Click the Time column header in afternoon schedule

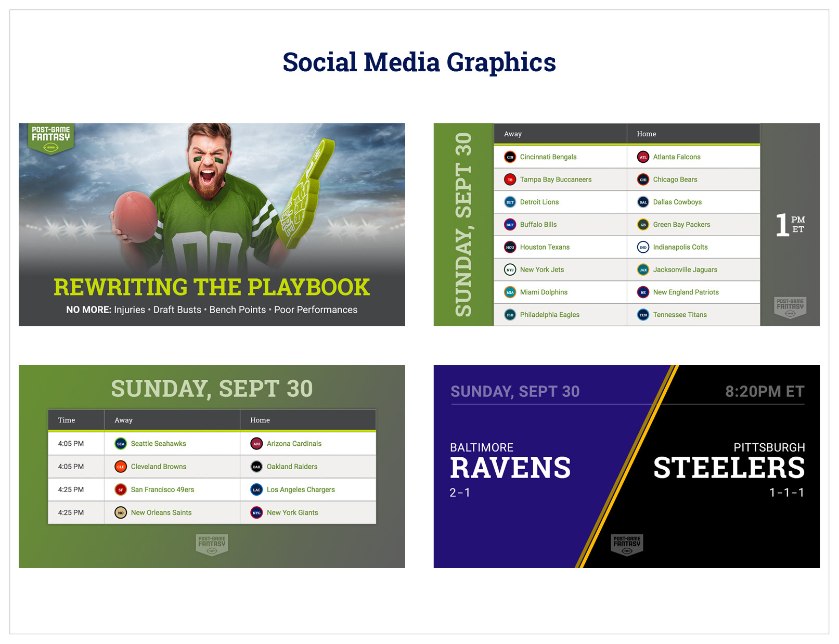tap(67, 420)
